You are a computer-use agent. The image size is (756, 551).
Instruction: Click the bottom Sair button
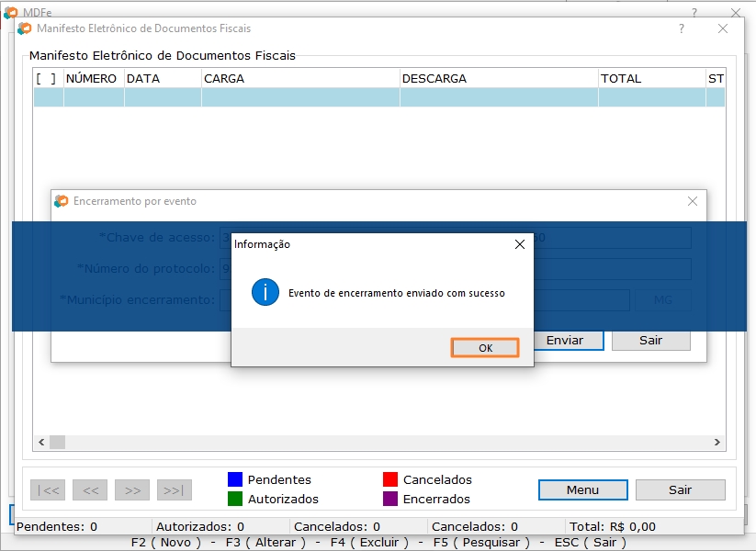tap(680, 489)
